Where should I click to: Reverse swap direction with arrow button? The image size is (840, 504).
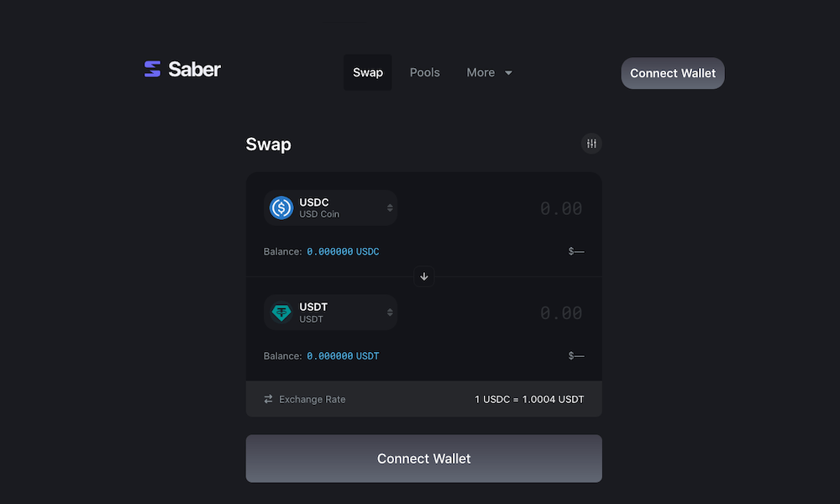click(423, 276)
